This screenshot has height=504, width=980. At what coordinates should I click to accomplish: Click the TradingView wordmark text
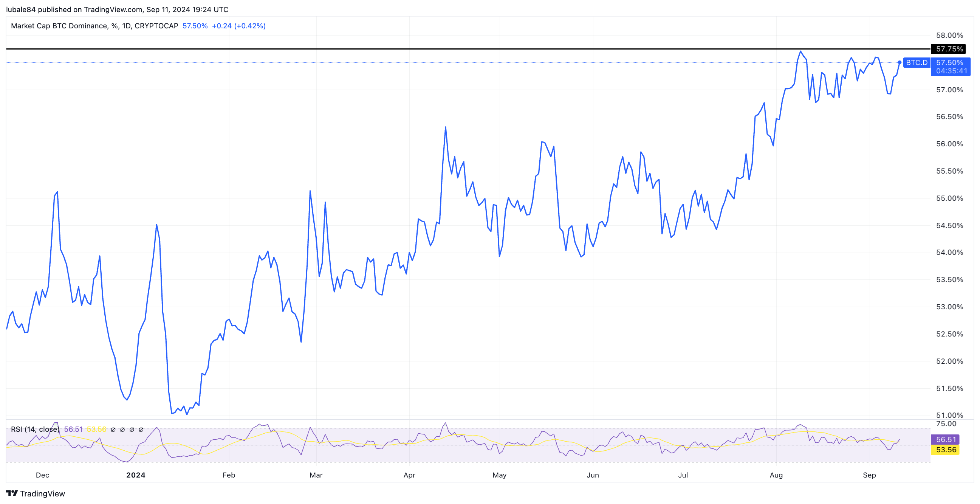[x=42, y=493]
